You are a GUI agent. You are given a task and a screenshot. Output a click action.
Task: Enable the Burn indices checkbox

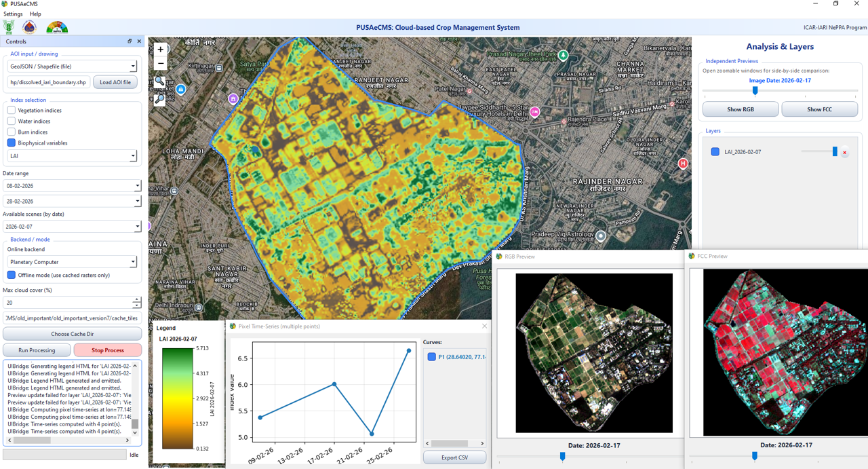[12, 132]
